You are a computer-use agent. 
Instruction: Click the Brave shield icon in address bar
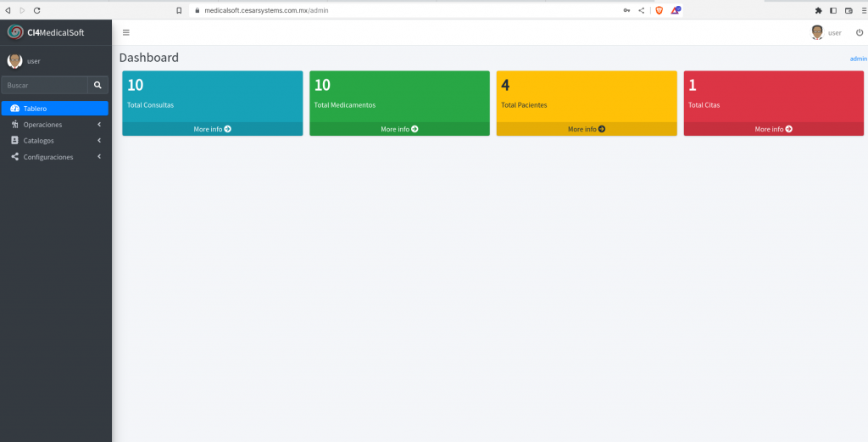(659, 10)
